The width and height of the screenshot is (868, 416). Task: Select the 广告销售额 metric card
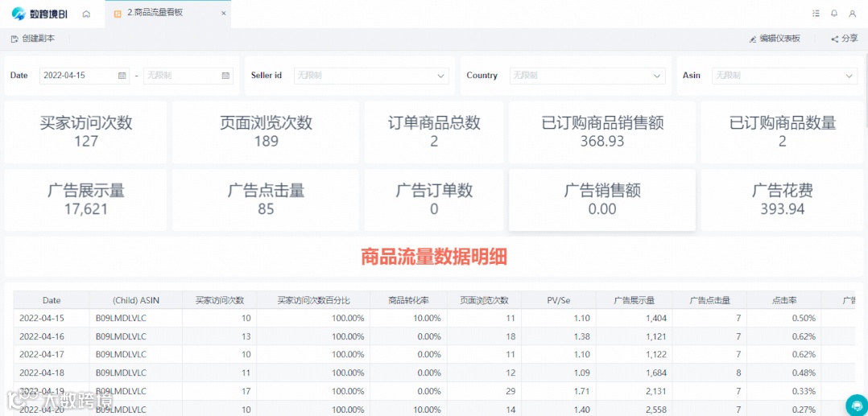tap(602, 200)
